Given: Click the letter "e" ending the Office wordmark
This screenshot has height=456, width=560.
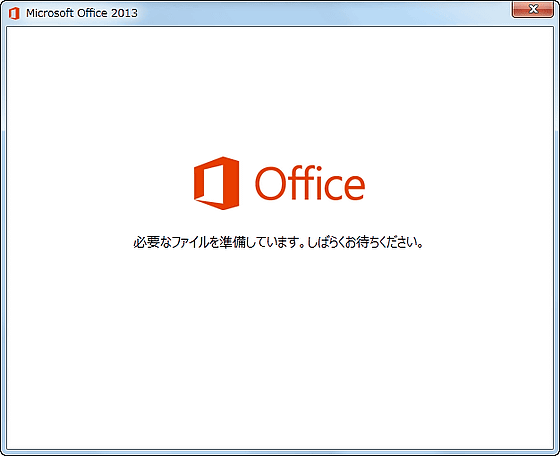Looking at the screenshot, I should (x=353, y=188).
